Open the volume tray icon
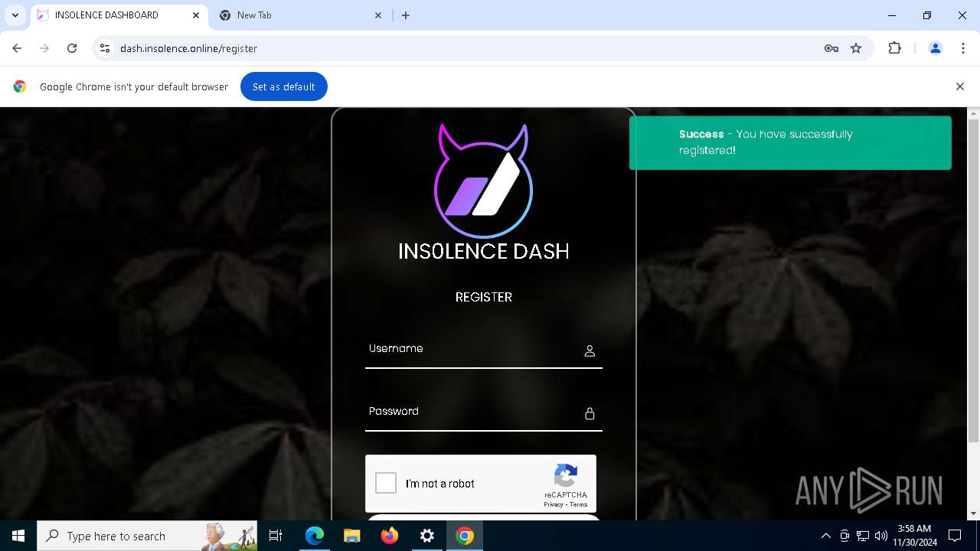980x551 pixels. point(881,536)
